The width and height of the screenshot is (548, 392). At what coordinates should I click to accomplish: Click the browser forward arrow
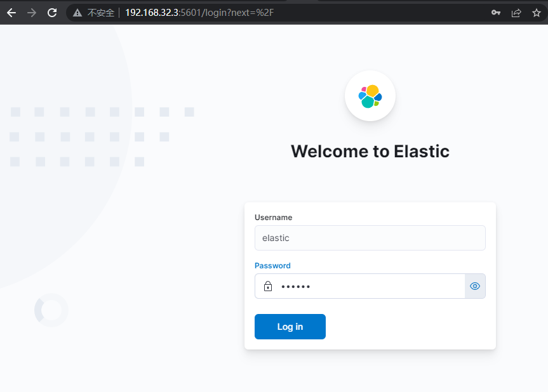click(x=32, y=13)
